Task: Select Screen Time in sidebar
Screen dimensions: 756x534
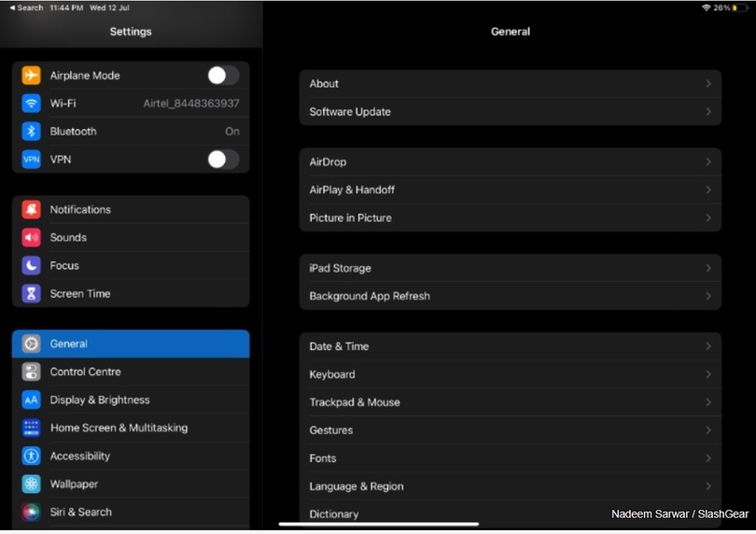Action: coord(131,293)
